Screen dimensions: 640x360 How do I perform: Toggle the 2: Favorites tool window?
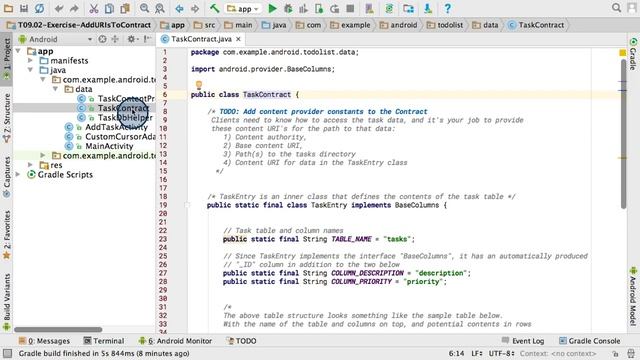pyautogui.click(x=7, y=235)
